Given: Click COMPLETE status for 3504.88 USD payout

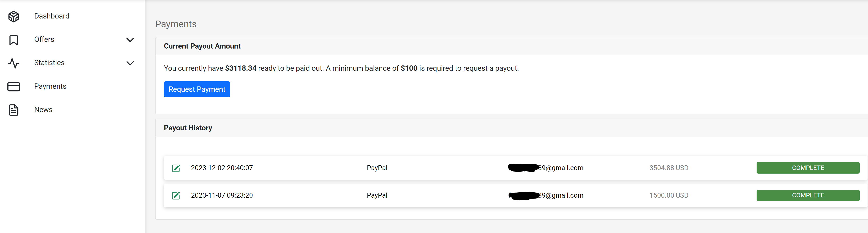Looking at the screenshot, I should [808, 168].
